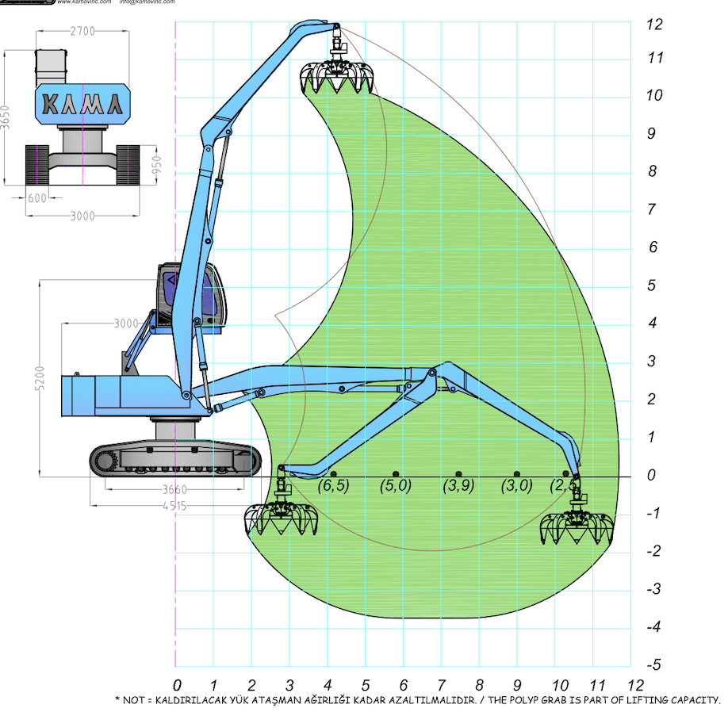Click the 4515 undercarriage length dimension
Screen dimensions: 728x712
pos(174,505)
